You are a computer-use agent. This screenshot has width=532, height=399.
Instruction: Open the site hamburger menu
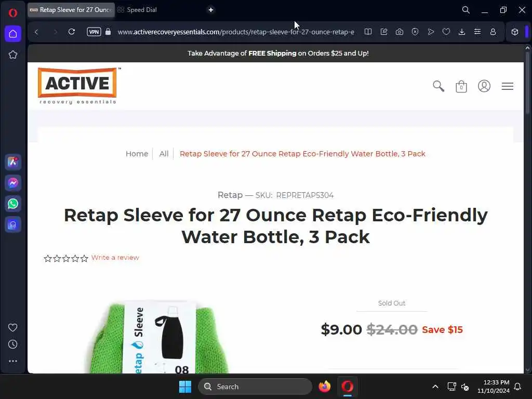coord(508,86)
